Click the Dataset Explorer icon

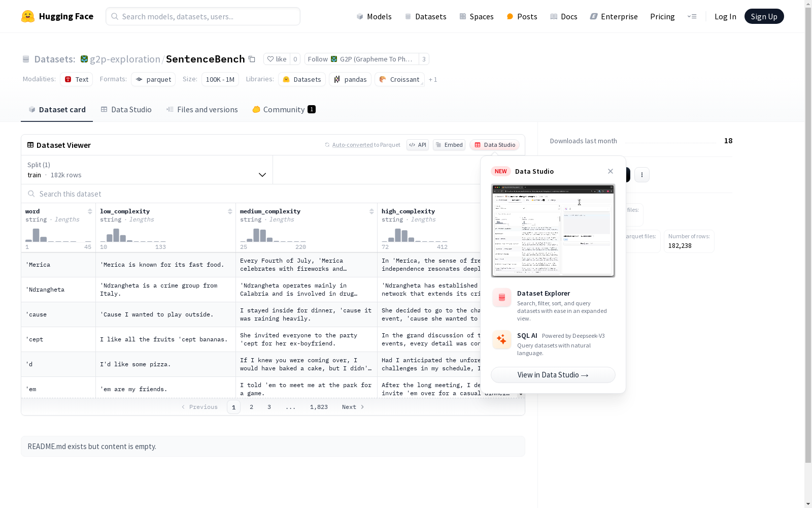(502, 298)
